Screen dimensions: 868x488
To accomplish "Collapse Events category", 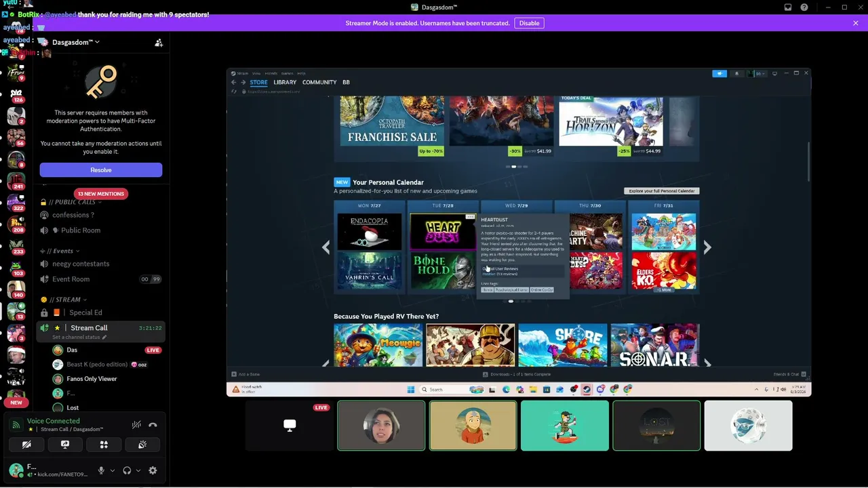I will coord(60,251).
